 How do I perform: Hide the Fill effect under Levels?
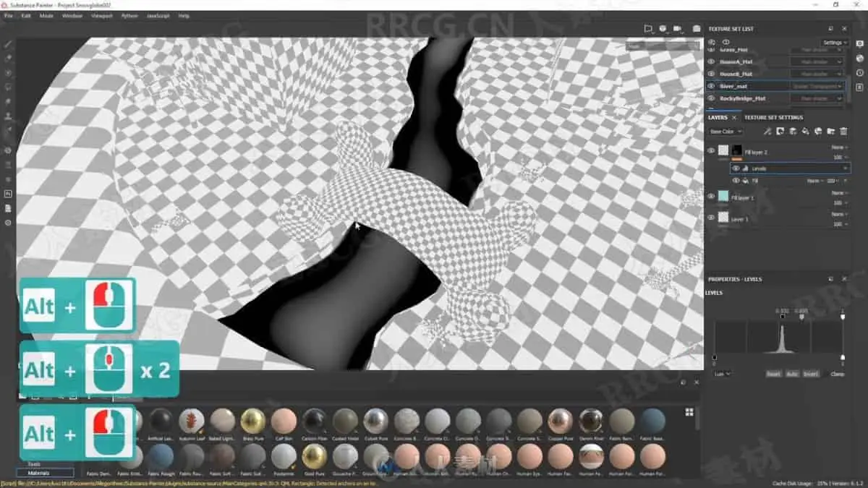coord(736,181)
